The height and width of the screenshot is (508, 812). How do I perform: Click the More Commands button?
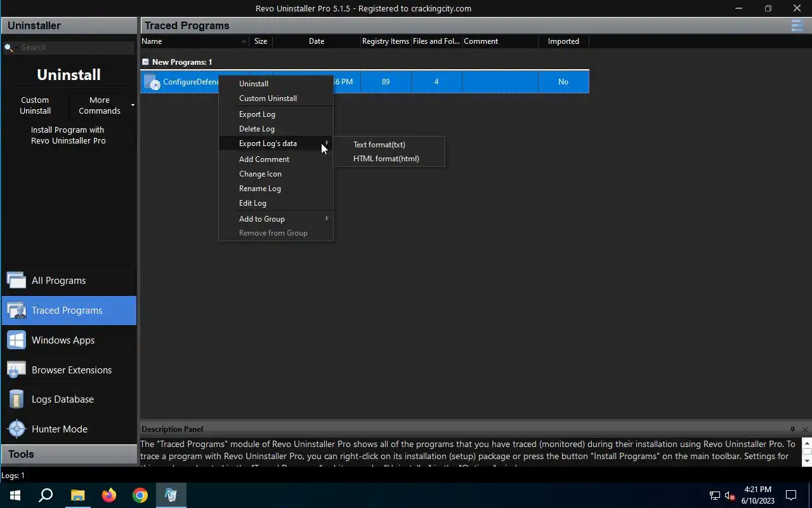100,105
